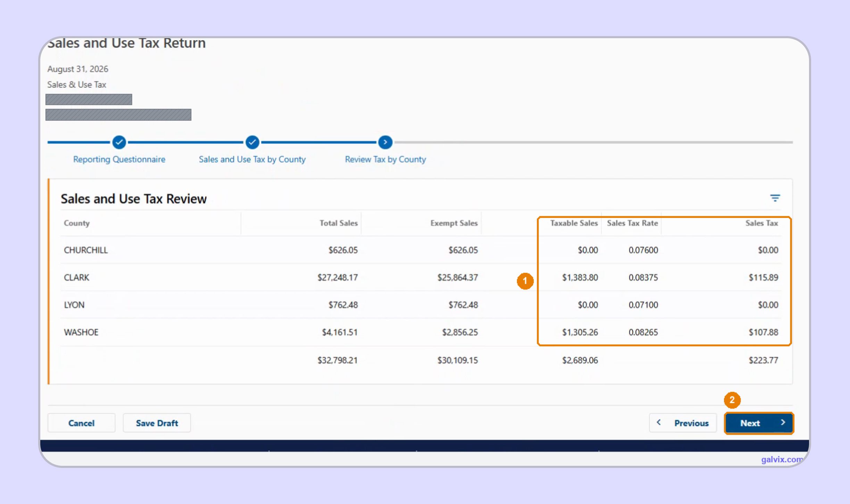850x504 pixels.
Task: Select the WASHOE county row
Action: (x=421, y=332)
